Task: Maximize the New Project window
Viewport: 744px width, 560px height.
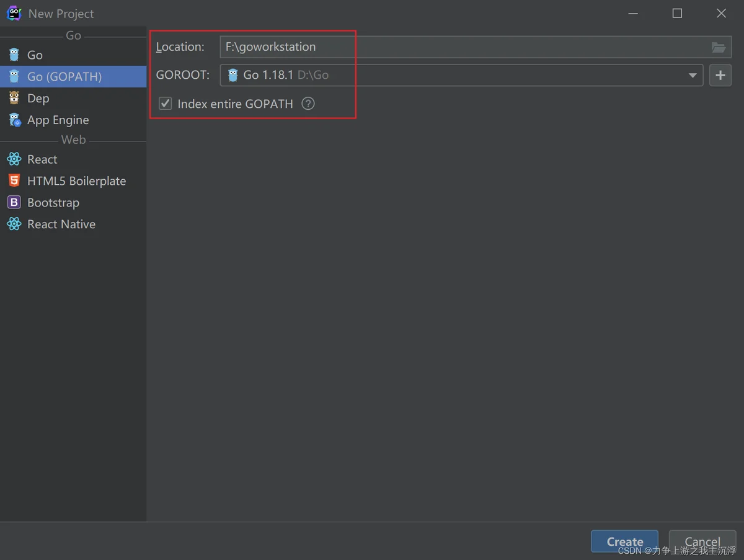Action: [x=677, y=13]
